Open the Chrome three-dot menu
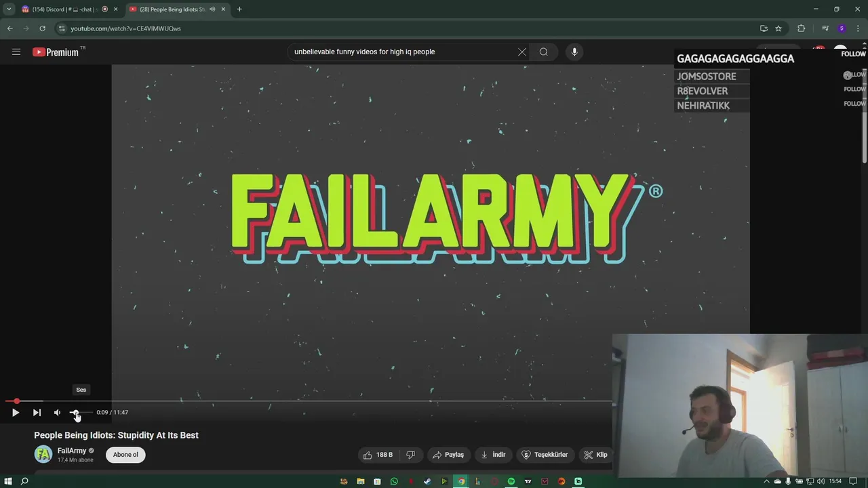The height and width of the screenshot is (488, 868). pos(858,28)
